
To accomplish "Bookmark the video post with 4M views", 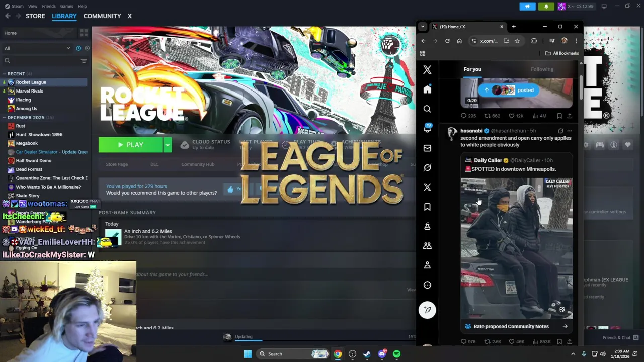I will (559, 116).
